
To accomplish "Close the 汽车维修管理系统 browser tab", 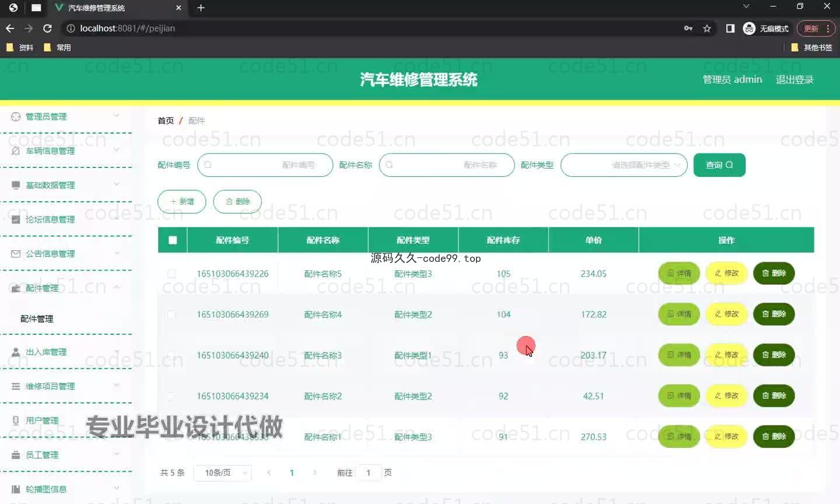I will 178,8.
